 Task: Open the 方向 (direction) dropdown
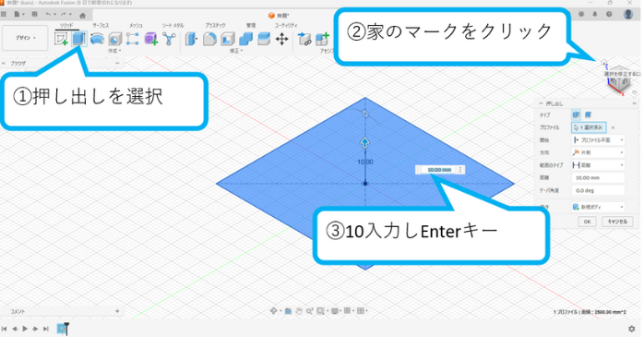tap(598, 152)
